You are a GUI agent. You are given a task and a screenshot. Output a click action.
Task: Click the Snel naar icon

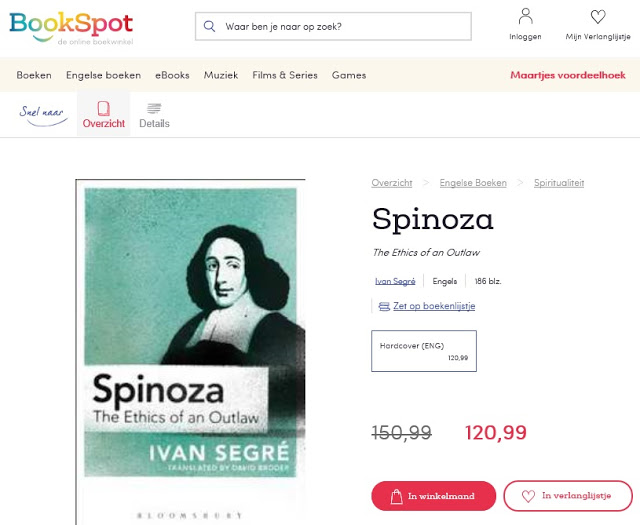pos(42,112)
